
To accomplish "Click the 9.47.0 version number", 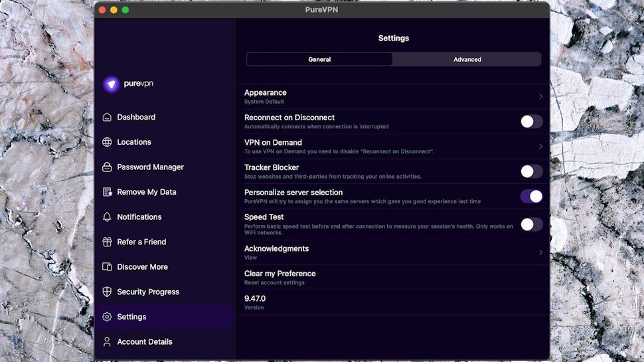I will click(255, 299).
